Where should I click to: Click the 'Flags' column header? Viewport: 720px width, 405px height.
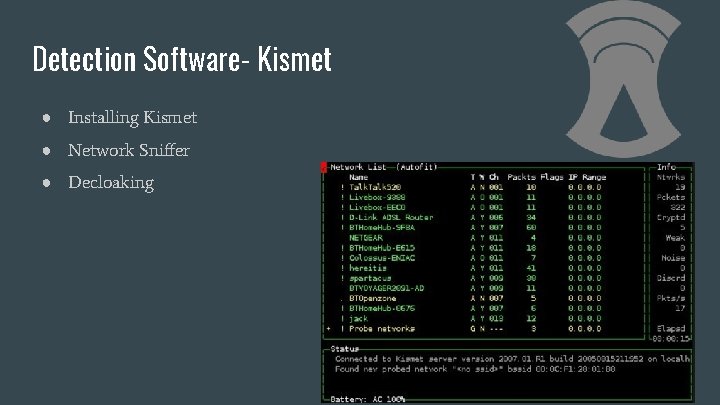coord(551,177)
